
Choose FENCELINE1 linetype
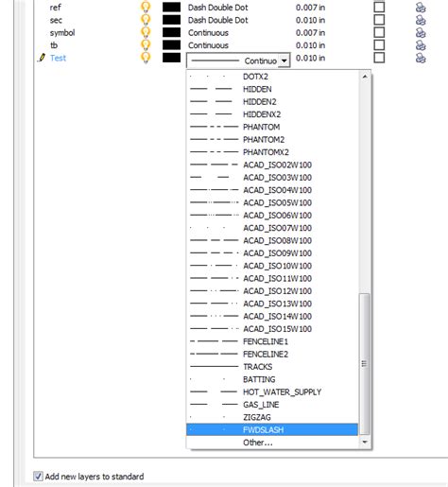click(x=272, y=341)
